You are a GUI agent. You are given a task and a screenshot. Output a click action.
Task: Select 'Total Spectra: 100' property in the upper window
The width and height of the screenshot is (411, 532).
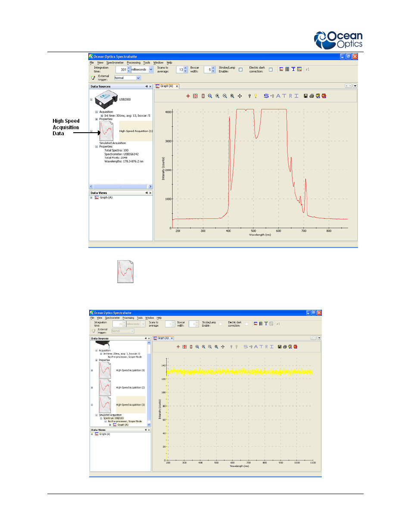click(x=116, y=150)
